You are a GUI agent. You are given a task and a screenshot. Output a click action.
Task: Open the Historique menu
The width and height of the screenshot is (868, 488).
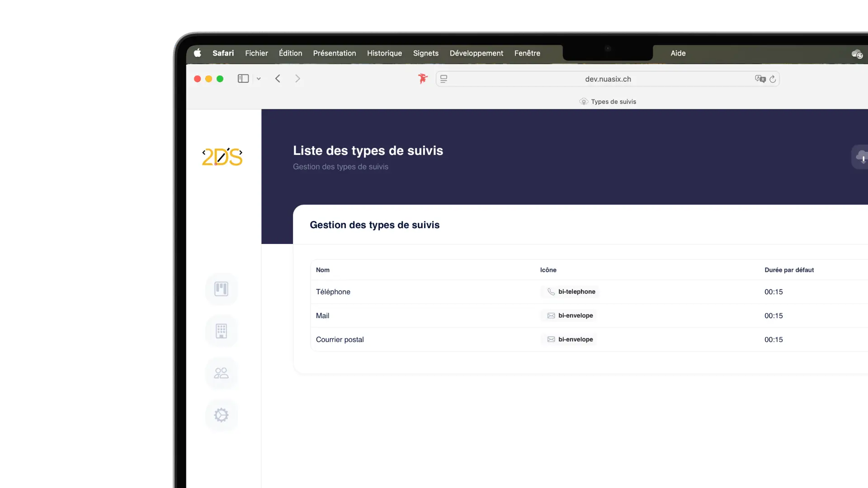pos(384,53)
